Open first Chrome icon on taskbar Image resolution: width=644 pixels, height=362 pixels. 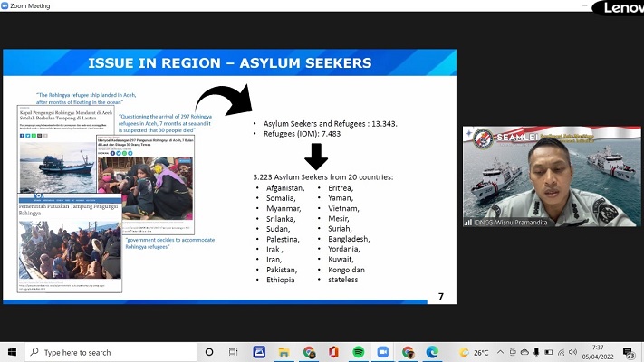tap(309, 352)
